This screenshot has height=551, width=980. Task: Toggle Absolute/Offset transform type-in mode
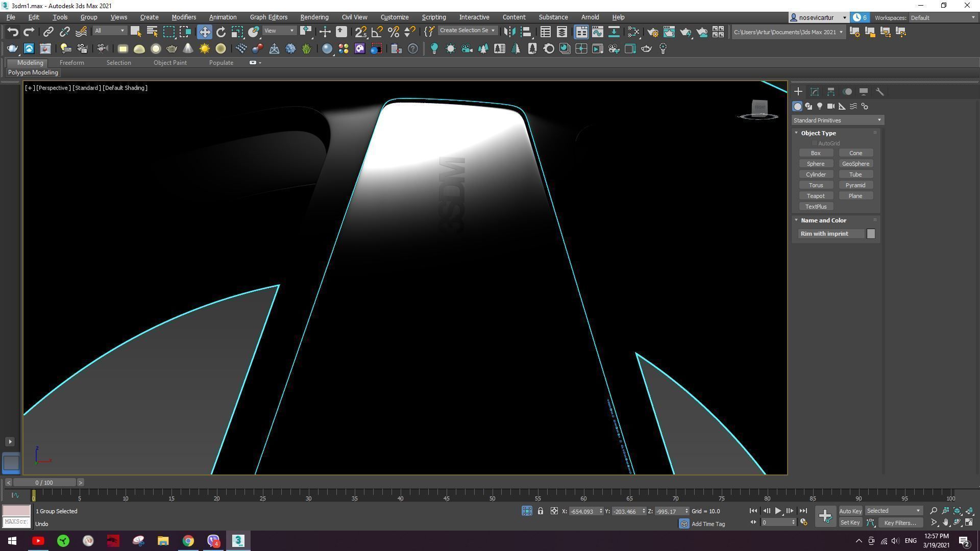point(554,511)
